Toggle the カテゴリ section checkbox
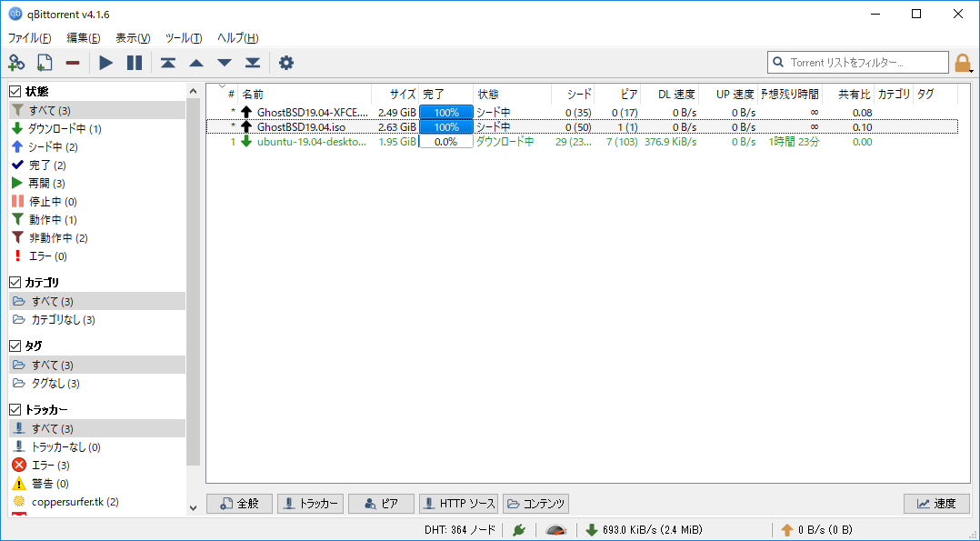Viewport: 980px width, 541px height. pos(15,283)
